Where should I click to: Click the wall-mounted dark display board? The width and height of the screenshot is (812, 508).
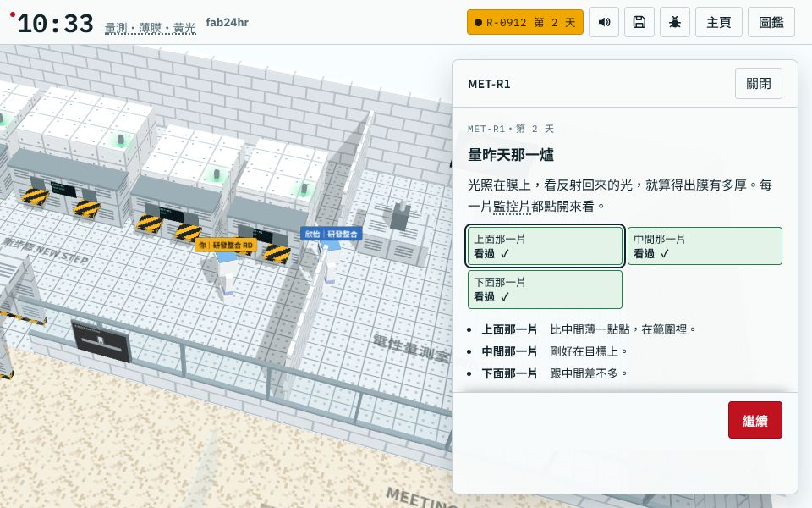[101, 341]
